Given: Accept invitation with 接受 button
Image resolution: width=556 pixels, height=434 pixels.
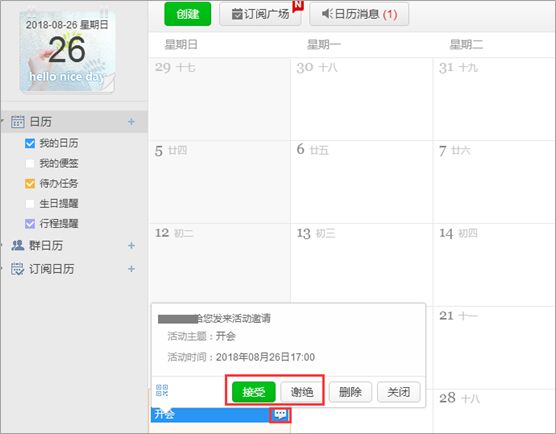Looking at the screenshot, I should (254, 392).
